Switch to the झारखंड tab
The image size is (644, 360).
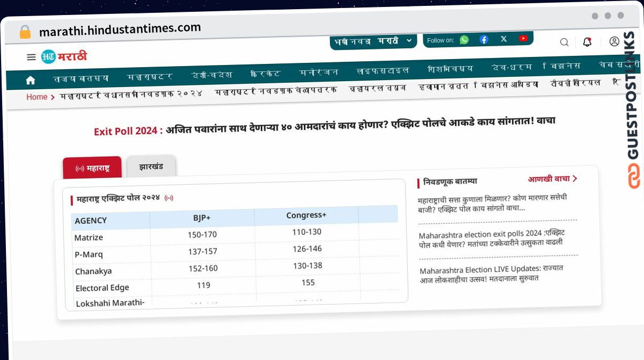coord(151,167)
